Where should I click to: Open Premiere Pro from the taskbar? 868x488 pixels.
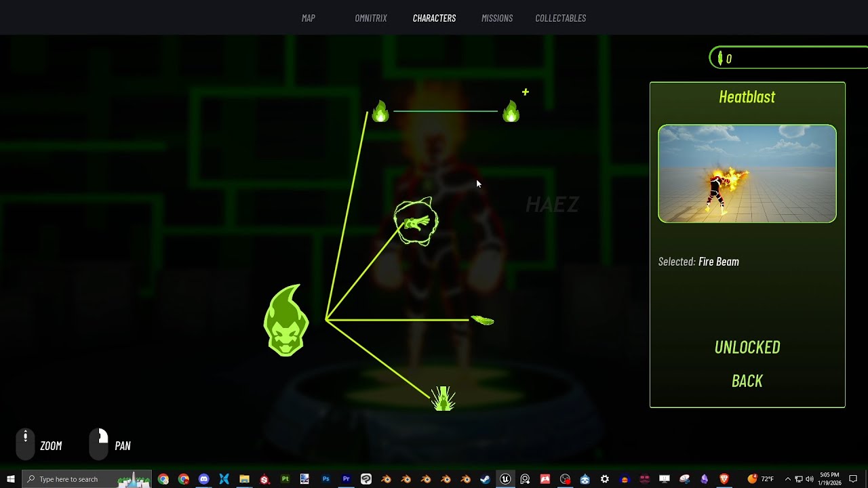pos(346,479)
